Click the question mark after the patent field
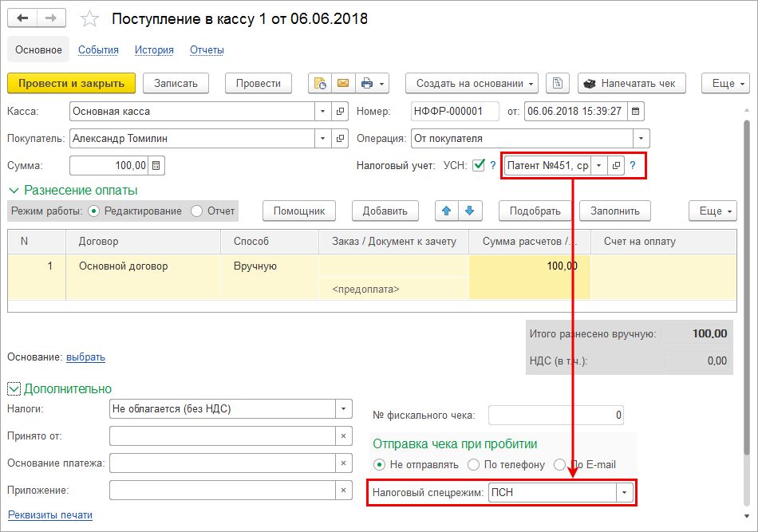 [x=632, y=165]
